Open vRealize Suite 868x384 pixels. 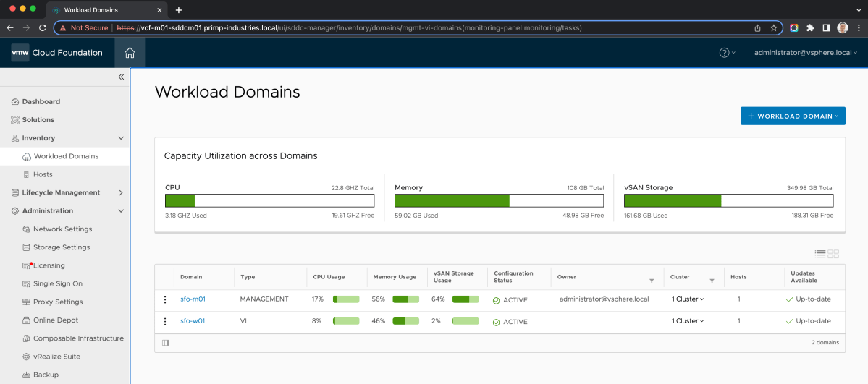(56, 357)
